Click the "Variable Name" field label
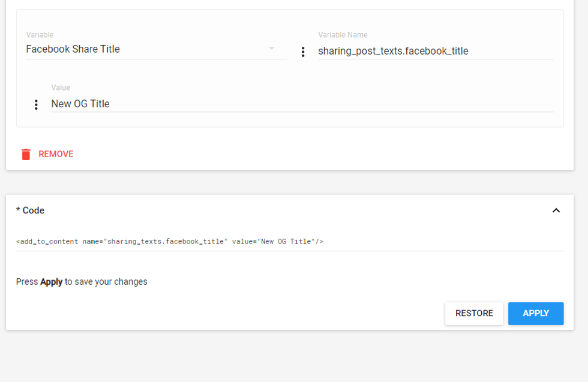Screen dimensions: 588x382 coord(343,35)
